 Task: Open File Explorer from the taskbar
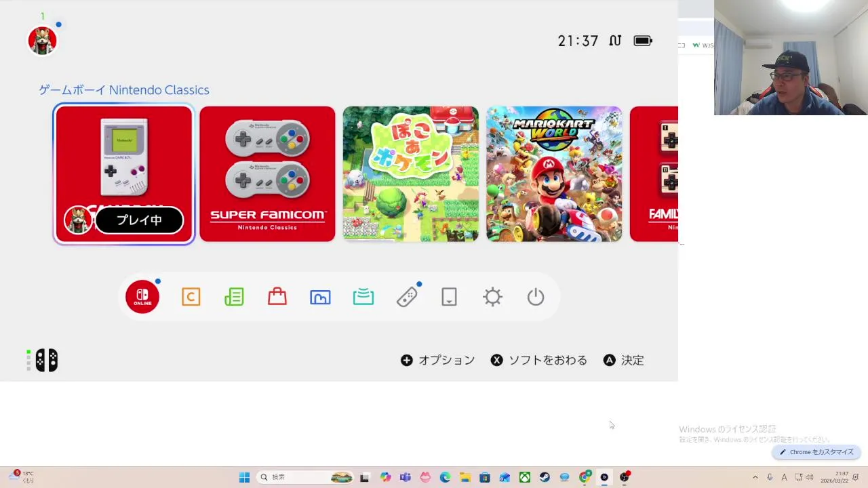[465, 477]
